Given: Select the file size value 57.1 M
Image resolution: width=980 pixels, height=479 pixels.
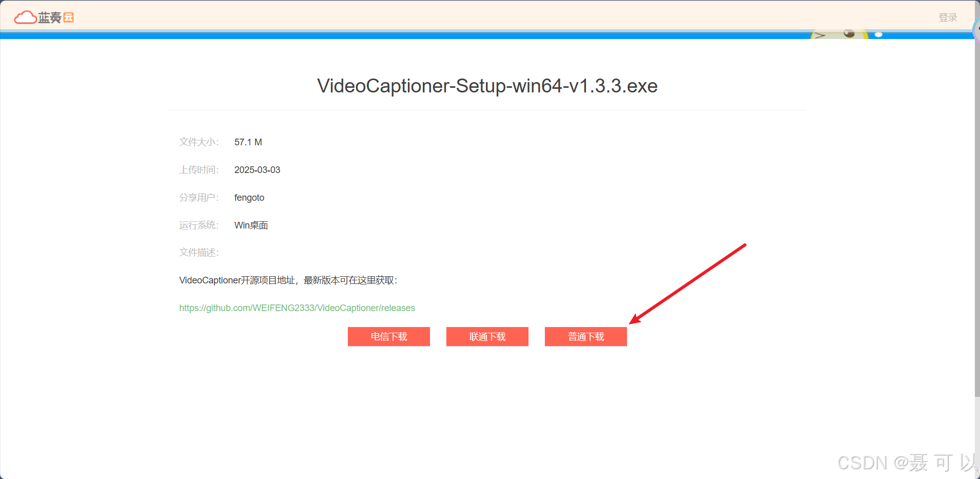Looking at the screenshot, I should (x=248, y=142).
